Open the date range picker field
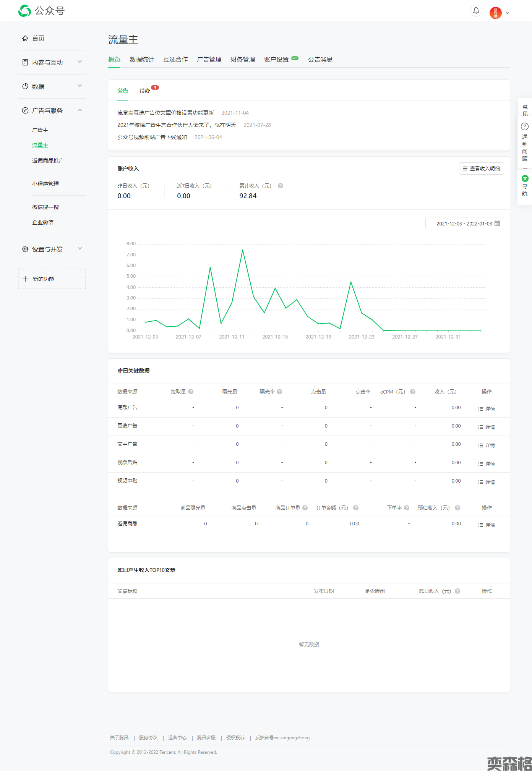 (x=464, y=224)
